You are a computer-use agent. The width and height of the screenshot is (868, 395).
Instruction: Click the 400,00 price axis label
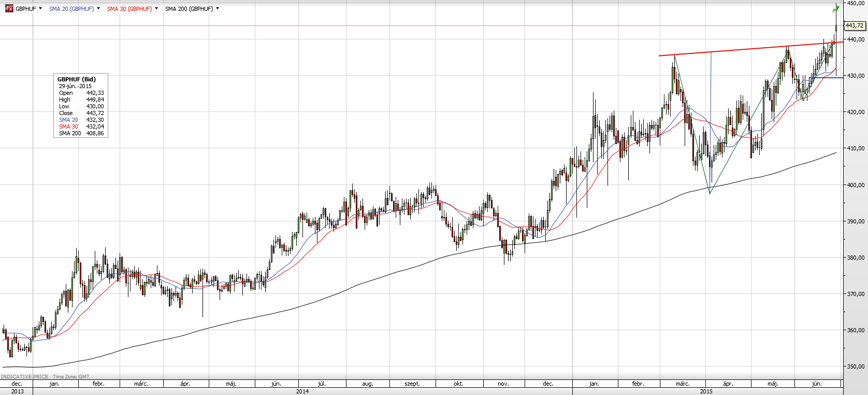coord(856,185)
